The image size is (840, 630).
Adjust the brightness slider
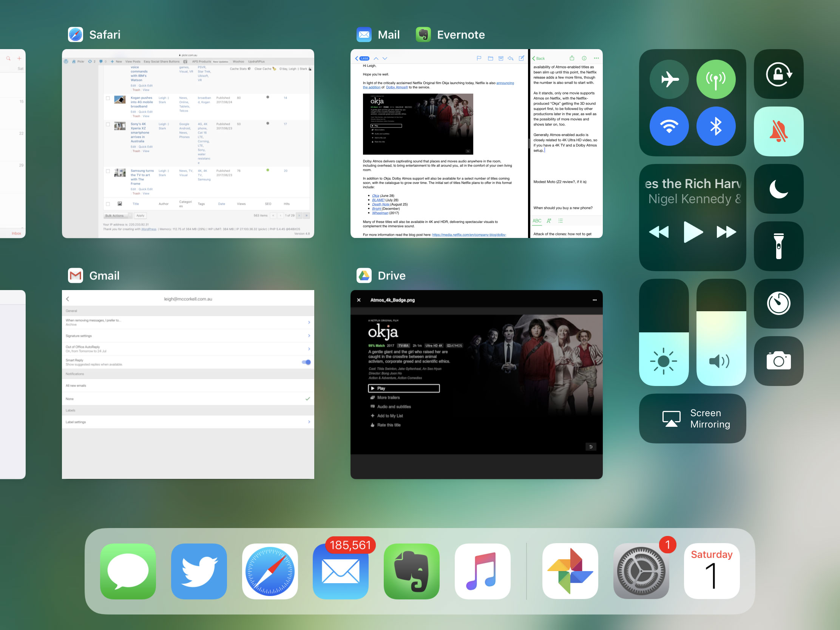664,332
